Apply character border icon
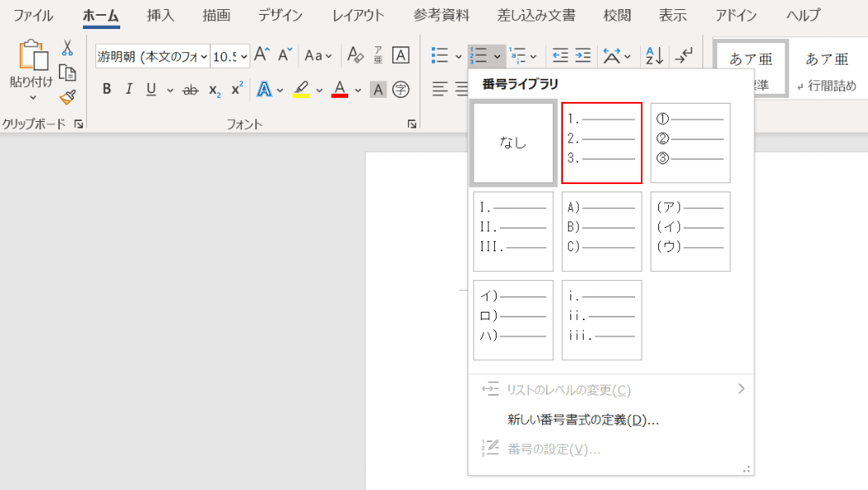Image resolution: width=868 pixels, height=490 pixels. point(400,55)
